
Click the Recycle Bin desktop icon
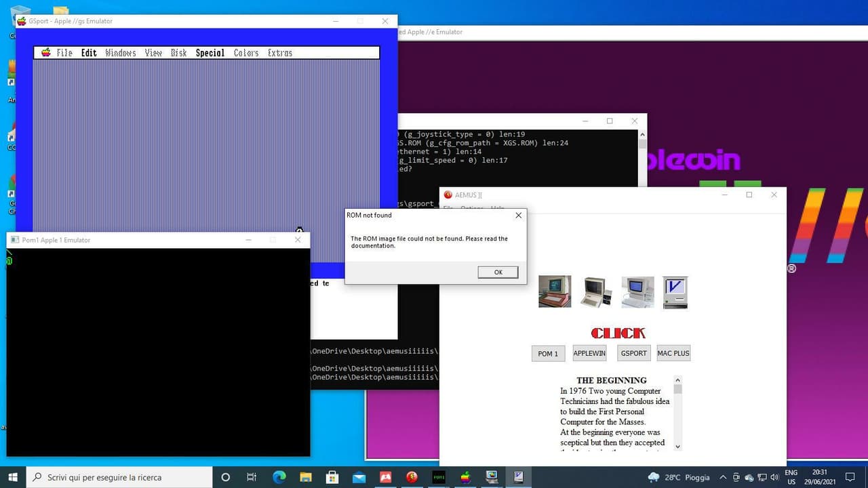[20, 15]
